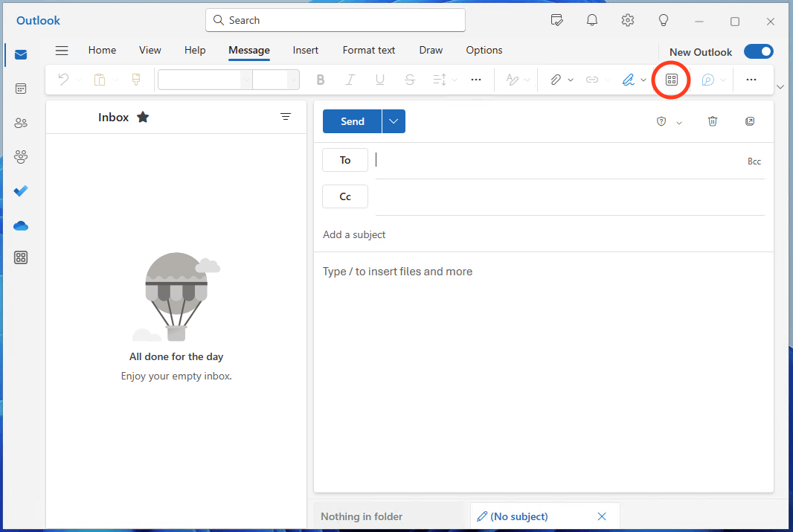Discard the draft with the trash icon
Screen dimensions: 793x532
[x=713, y=121]
